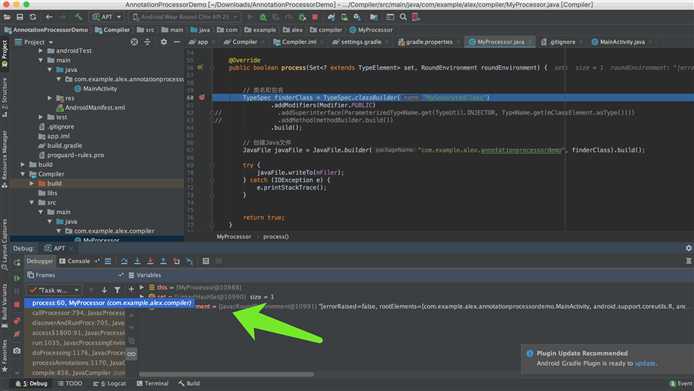This screenshot has height=391, width=694.
Task: Open the Console tab in debug panel
Action: [x=74, y=261]
